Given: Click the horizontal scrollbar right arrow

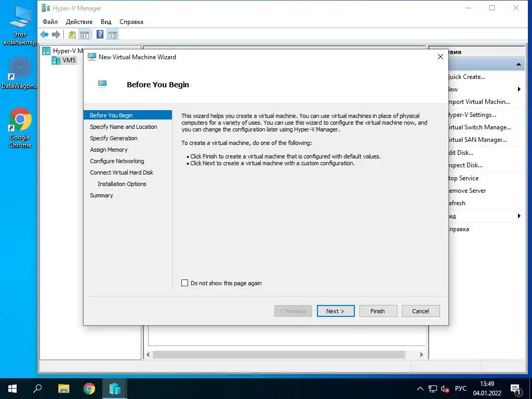Looking at the screenshot, I should point(421,354).
